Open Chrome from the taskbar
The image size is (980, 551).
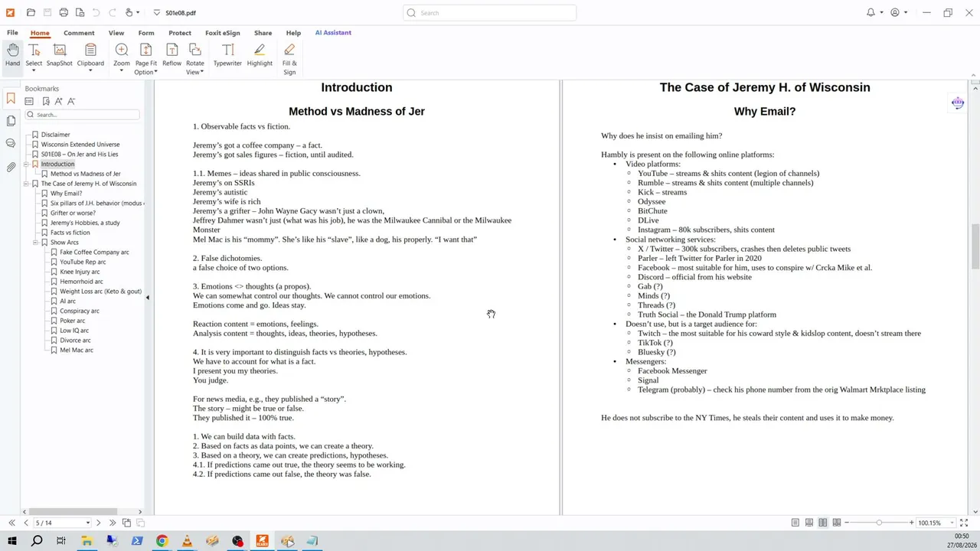(162, 541)
